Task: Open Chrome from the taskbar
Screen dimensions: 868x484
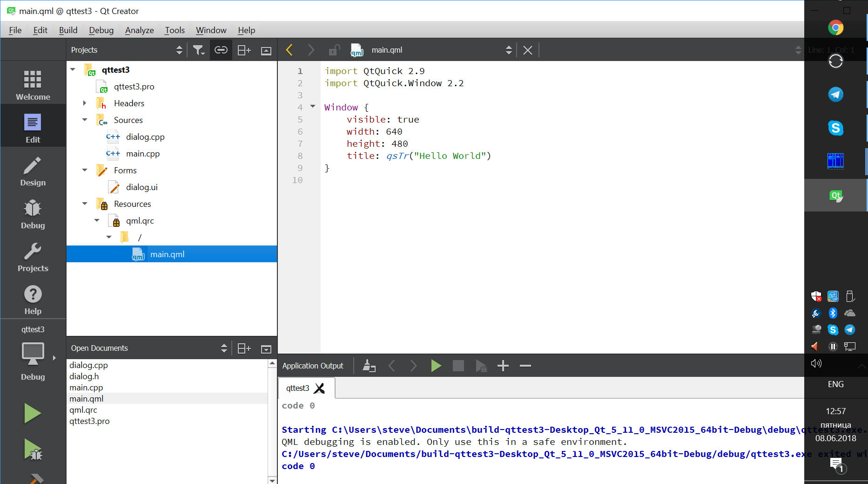Action: coord(835,28)
